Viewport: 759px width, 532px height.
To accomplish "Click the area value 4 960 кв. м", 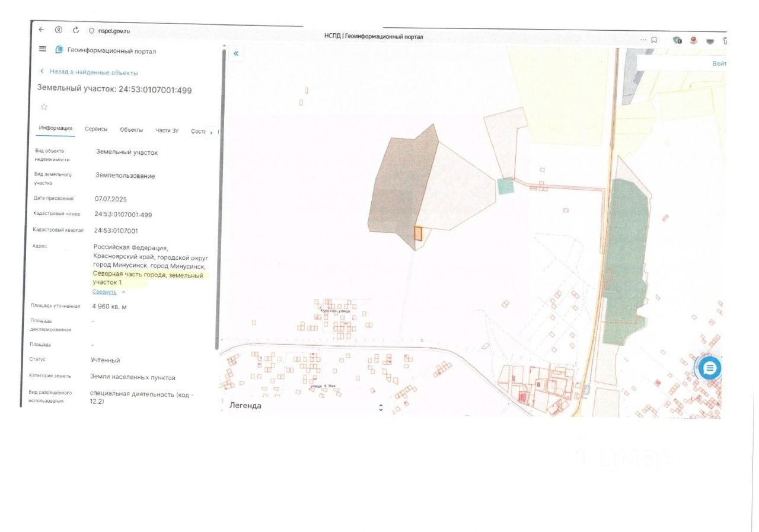I will (110, 307).
